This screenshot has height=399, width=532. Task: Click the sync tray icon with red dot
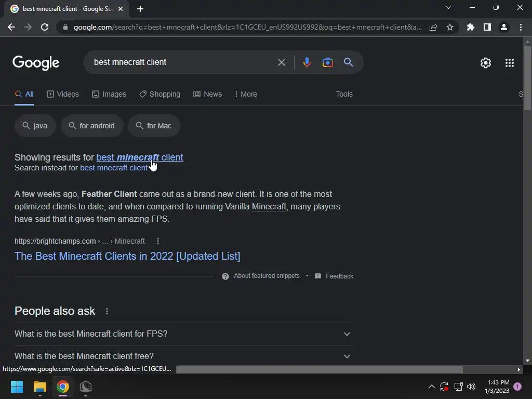click(x=444, y=387)
